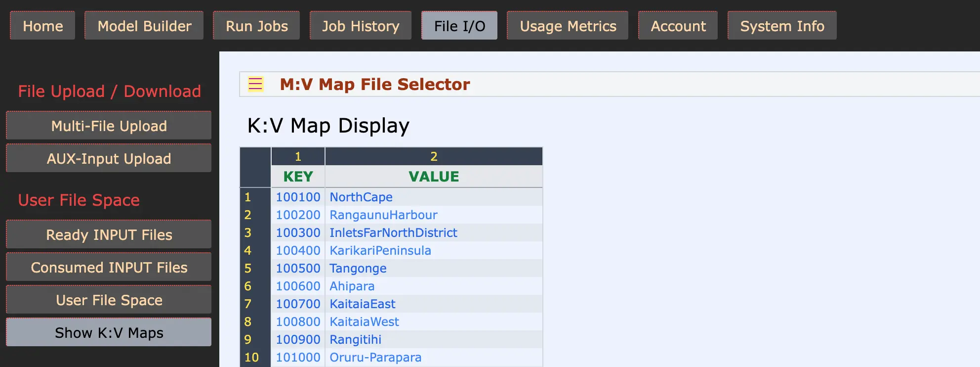980x367 pixels.
Task: Open the Job History tab
Action: [x=361, y=26]
